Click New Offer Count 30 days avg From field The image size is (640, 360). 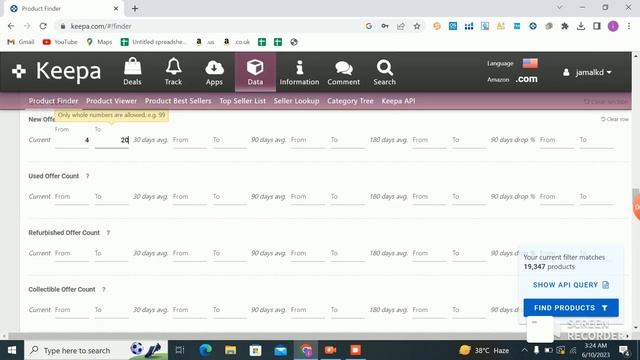190,140
